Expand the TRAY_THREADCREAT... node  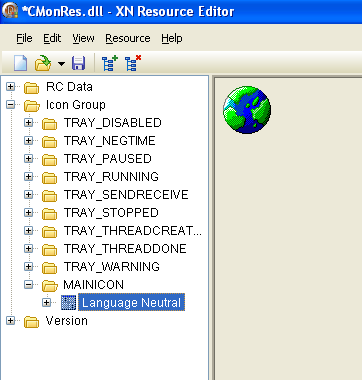point(29,231)
